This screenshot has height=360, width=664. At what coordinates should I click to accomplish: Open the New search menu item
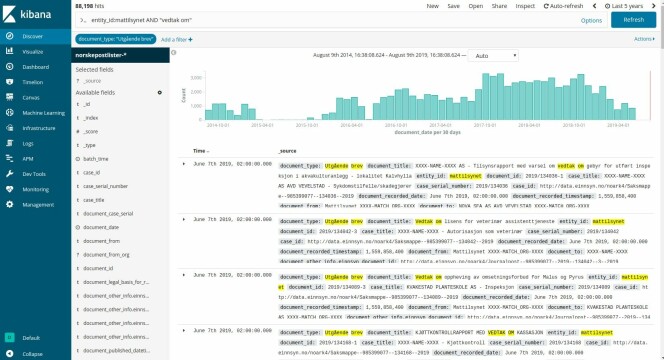point(432,6)
